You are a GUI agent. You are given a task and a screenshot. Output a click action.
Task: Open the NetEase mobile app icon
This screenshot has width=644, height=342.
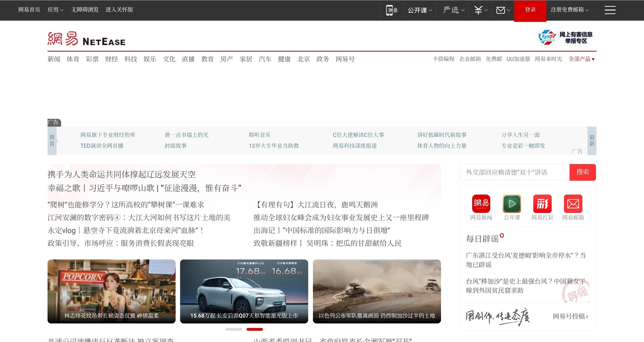point(391,10)
